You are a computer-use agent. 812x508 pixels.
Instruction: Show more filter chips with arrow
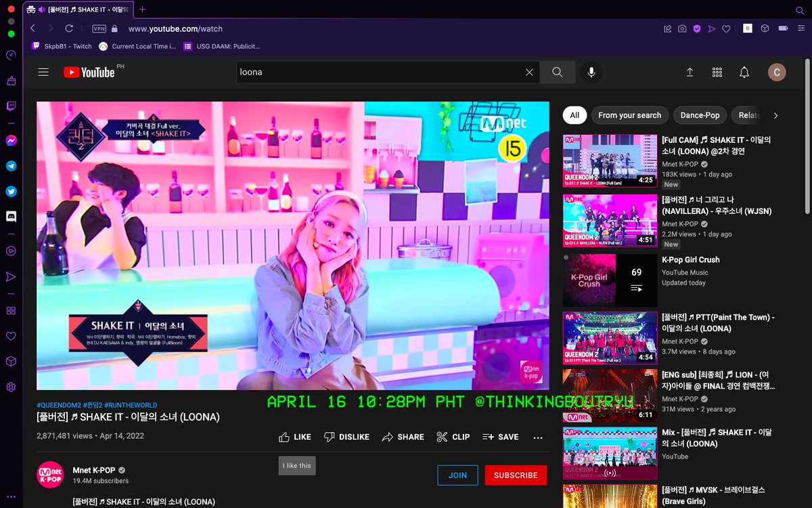pos(775,115)
